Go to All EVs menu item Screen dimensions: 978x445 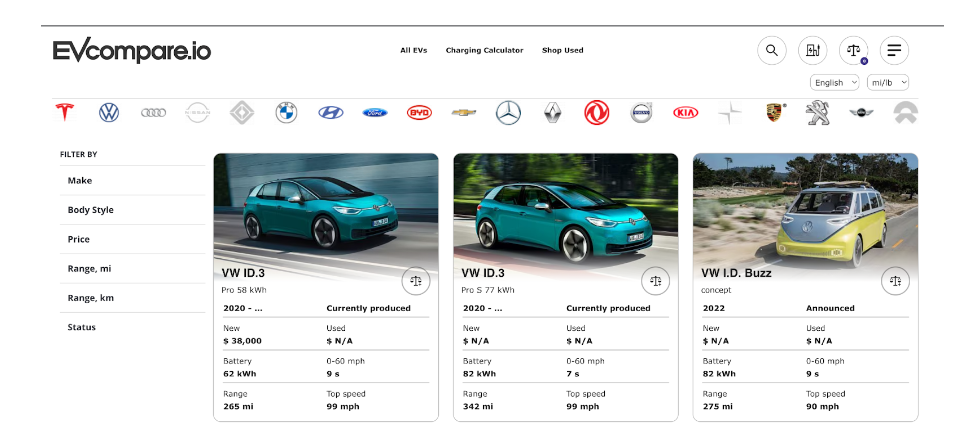(414, 51)
